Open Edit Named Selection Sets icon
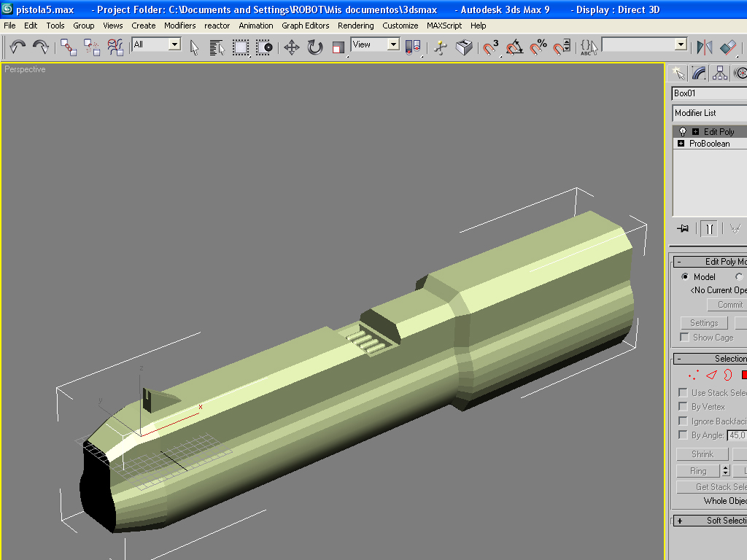 click(x=589, y=47)
